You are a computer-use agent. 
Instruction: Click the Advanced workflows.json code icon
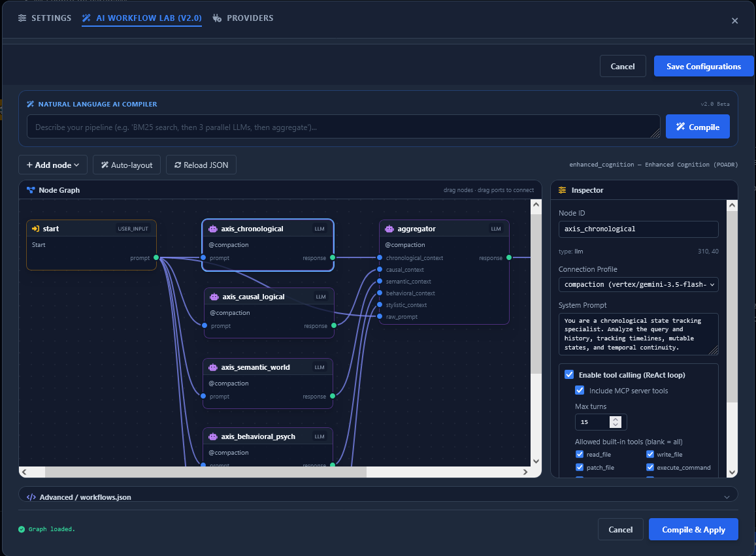(x=31, y=497)
